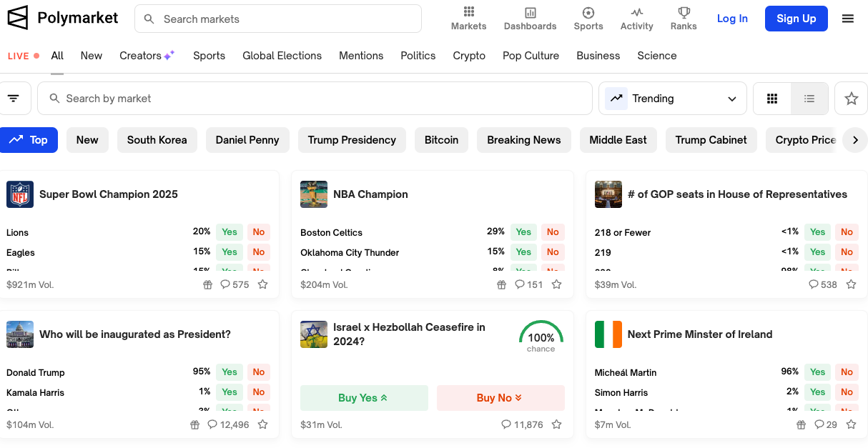Select the All category tab
The image size is (868, 448).
(x=57, y=56)
